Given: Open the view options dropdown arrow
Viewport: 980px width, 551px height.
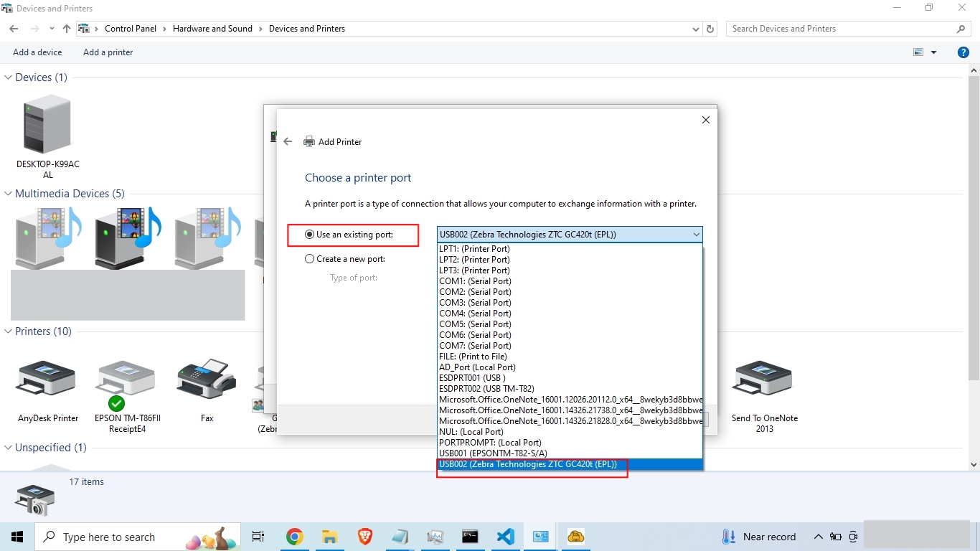Looking at the screenshot, I should point(933,52).
